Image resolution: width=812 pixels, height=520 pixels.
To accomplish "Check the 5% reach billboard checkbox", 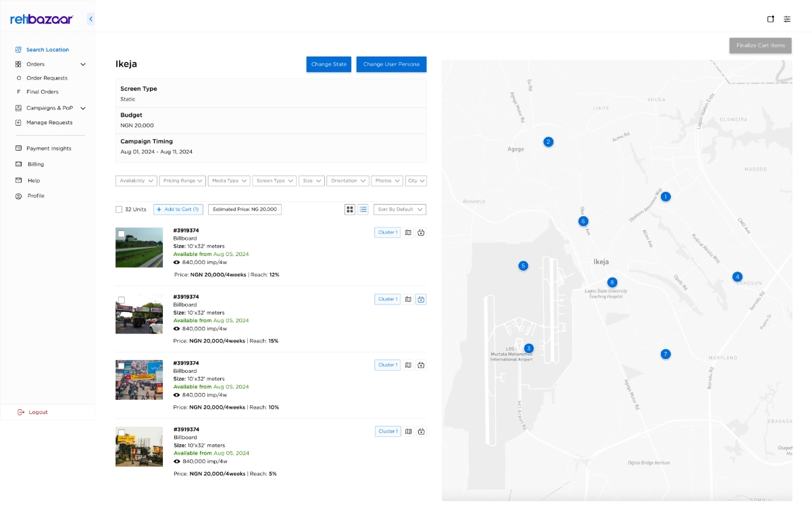I will click(122, 432).
